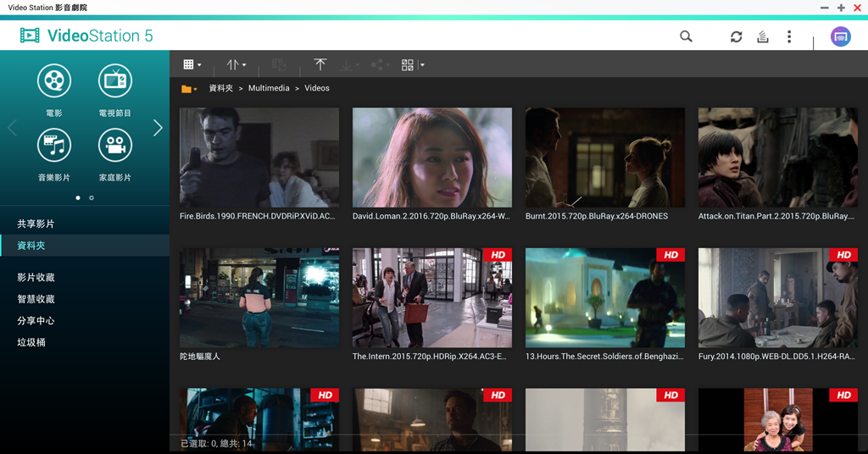Click HD badge on The.Intern thumbnail
Viewport: 868px width, 454px height.
click(x=498, y=255)
